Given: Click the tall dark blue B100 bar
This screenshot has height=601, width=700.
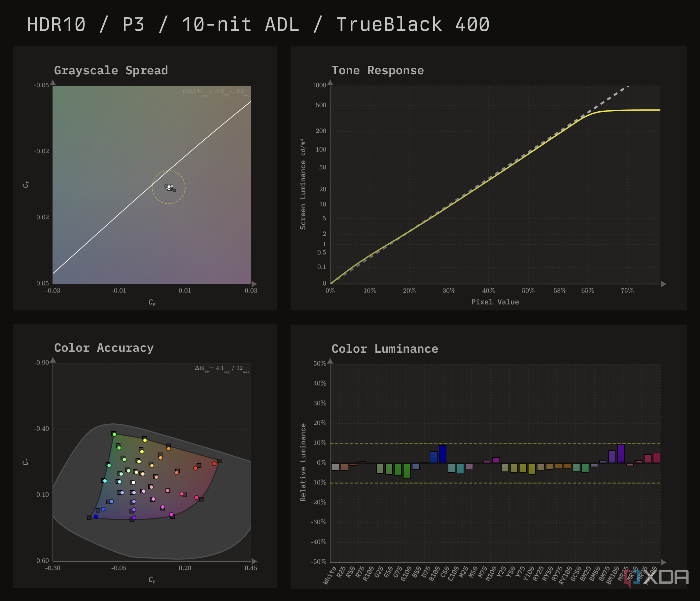Looking at the screenshot, I should (x=442, y=454).
